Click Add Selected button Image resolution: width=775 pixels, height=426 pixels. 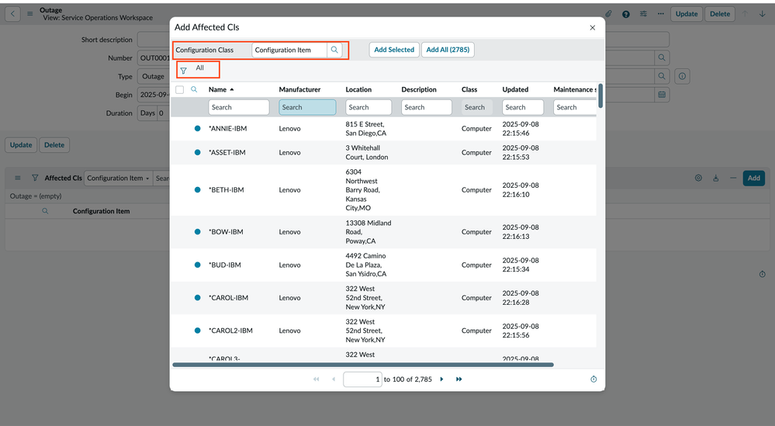(x=394, y=50)
